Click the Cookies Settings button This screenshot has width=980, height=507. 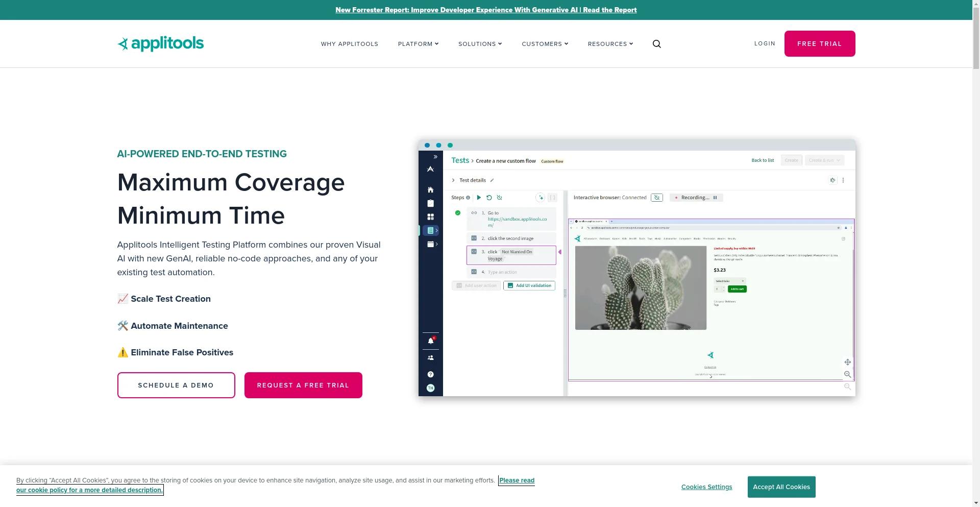(x=706, y=487)
